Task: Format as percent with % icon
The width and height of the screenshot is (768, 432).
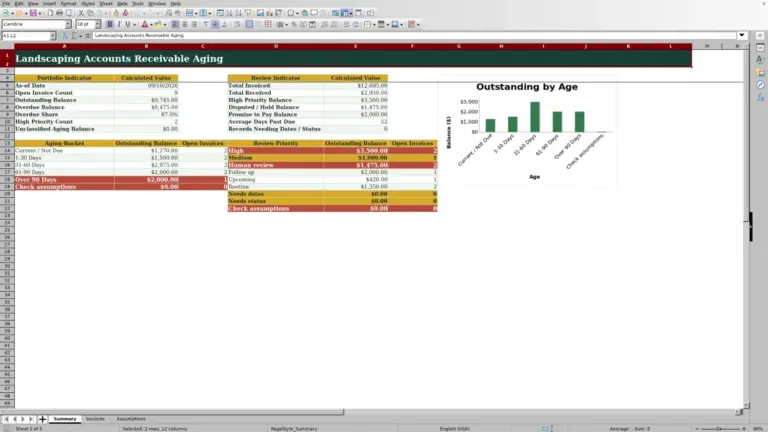Action: point(294,24)
